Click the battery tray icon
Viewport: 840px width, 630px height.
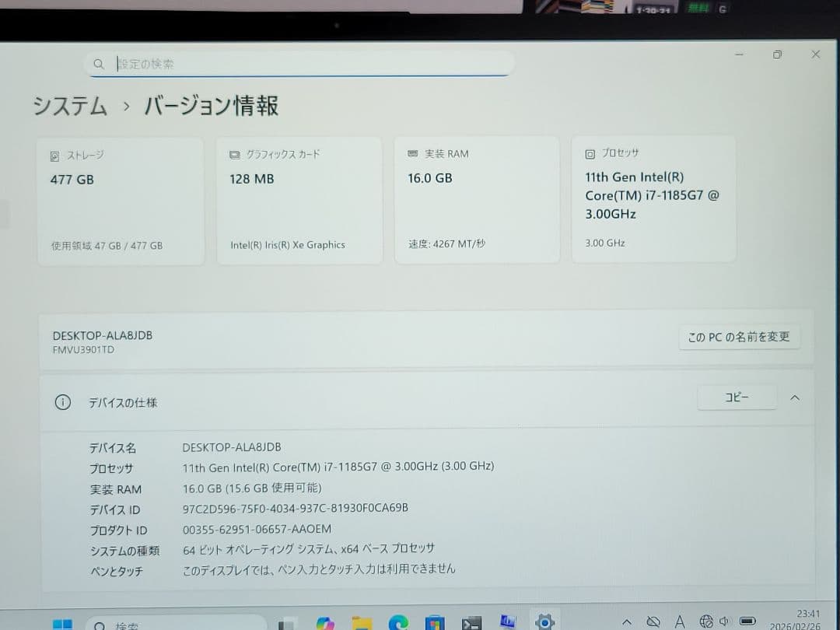pos(747,621)
